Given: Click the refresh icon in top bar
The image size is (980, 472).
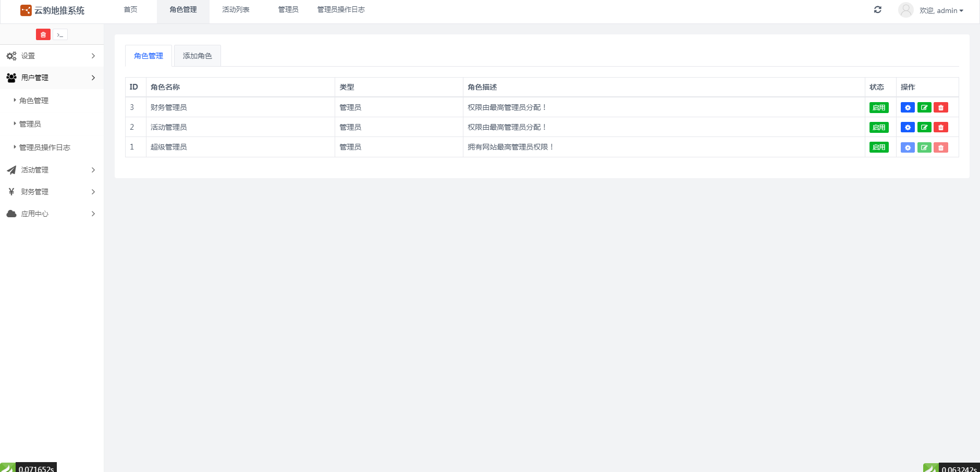Looking at the screenshot, I should pos(878,10).
